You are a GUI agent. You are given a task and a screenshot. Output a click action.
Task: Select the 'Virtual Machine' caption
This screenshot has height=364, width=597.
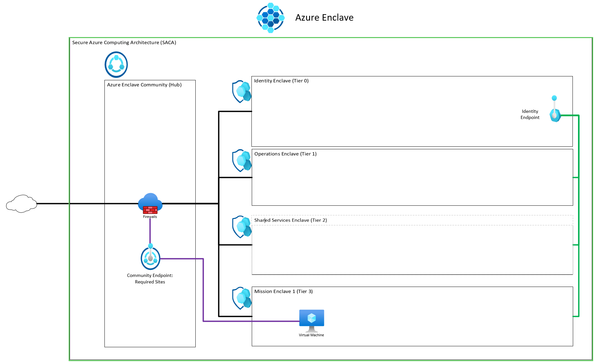pyautogui.click(x=311, y=335)
